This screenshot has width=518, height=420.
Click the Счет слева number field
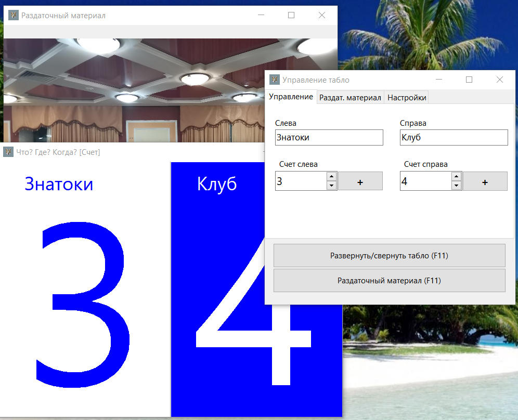click(300, 181)
